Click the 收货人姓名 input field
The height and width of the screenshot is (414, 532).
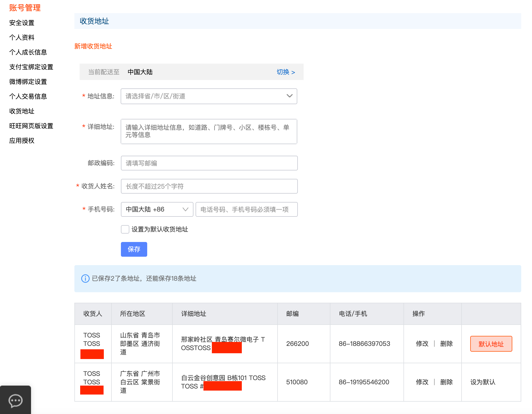coord(209,186)
